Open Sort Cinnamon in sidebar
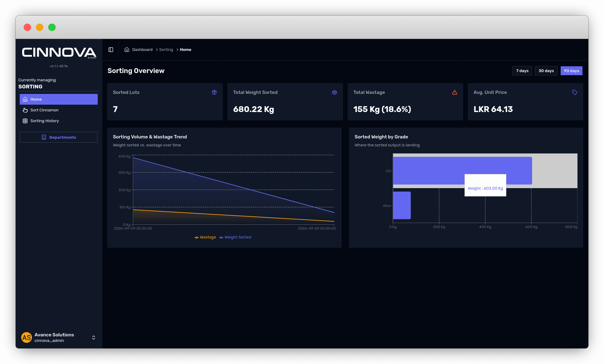 [59, 110]
